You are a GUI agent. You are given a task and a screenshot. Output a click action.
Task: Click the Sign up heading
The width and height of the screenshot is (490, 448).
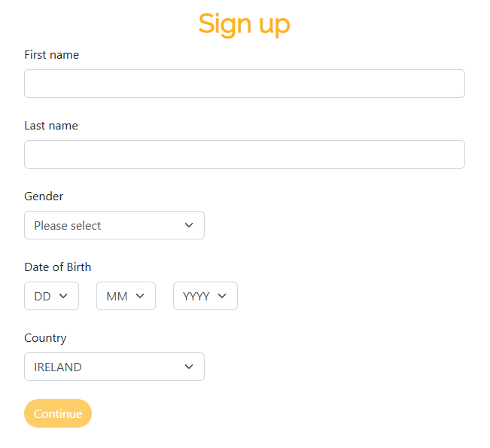click(x=245, y=24)
